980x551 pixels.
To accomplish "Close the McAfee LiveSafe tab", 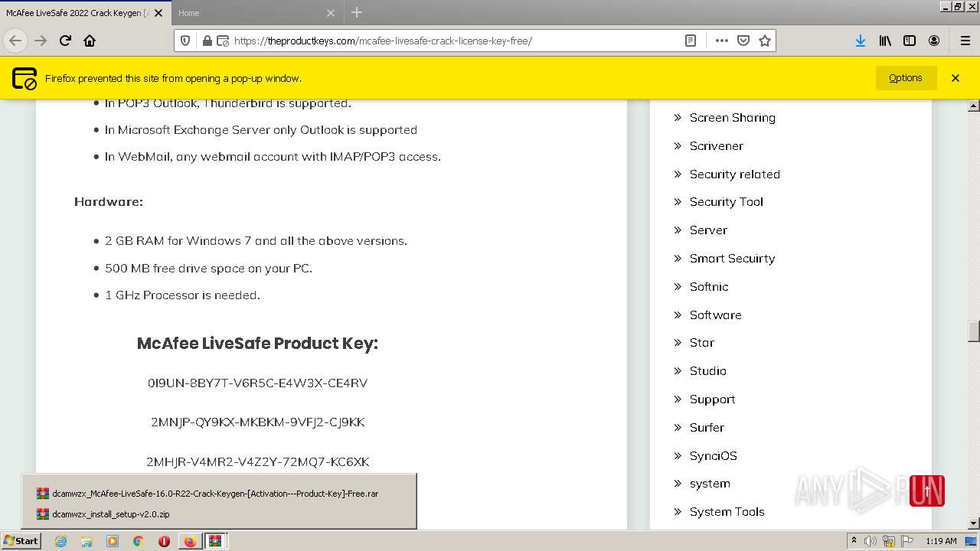I will [x=158, y=13].
